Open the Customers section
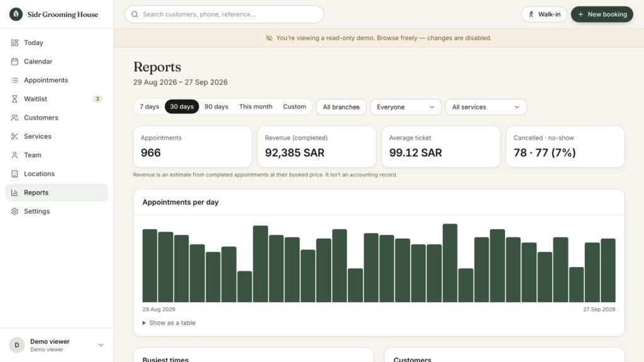Image resolution: width=644 pixels, height=362 pixels. tap(57, 118)
